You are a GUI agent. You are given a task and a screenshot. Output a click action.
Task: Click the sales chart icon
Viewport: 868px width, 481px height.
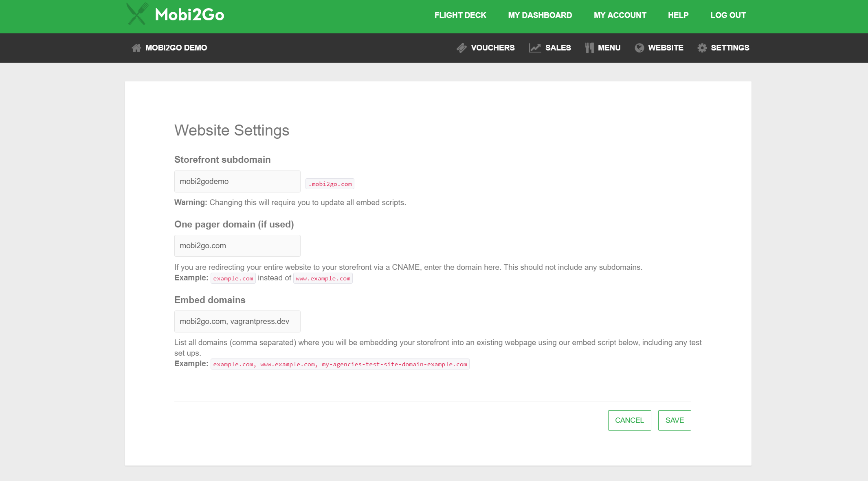(535, 48)
